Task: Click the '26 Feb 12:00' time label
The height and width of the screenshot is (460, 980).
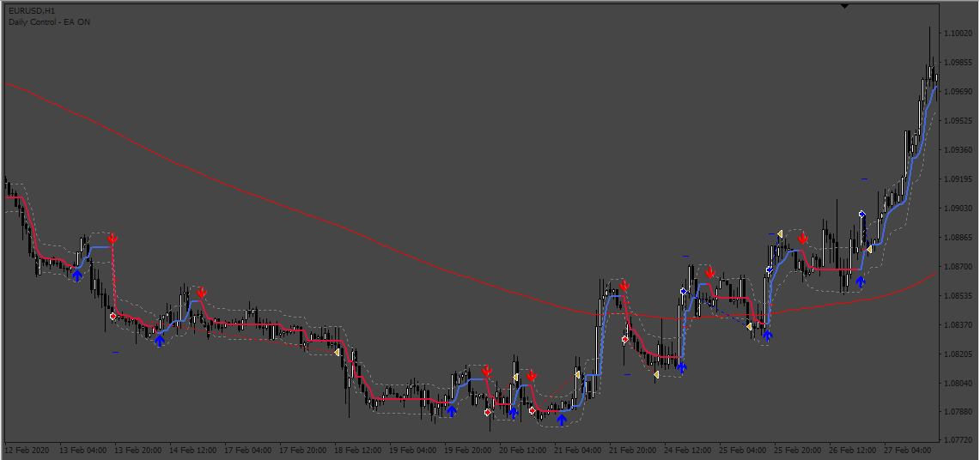Action: pyautogui.click(x=852, y=450)
